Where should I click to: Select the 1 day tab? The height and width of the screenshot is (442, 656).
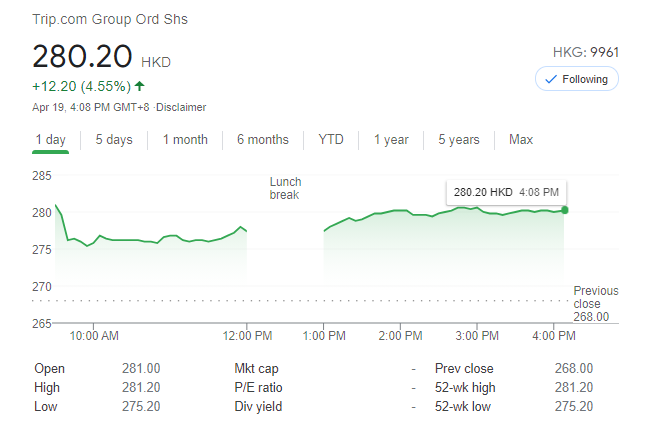(50, 140)
